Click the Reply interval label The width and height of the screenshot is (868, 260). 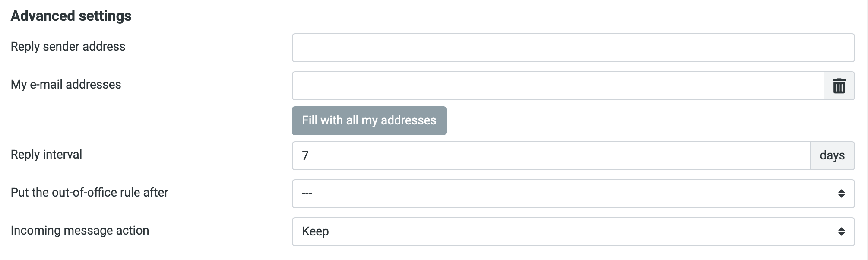tap(46, 155)
